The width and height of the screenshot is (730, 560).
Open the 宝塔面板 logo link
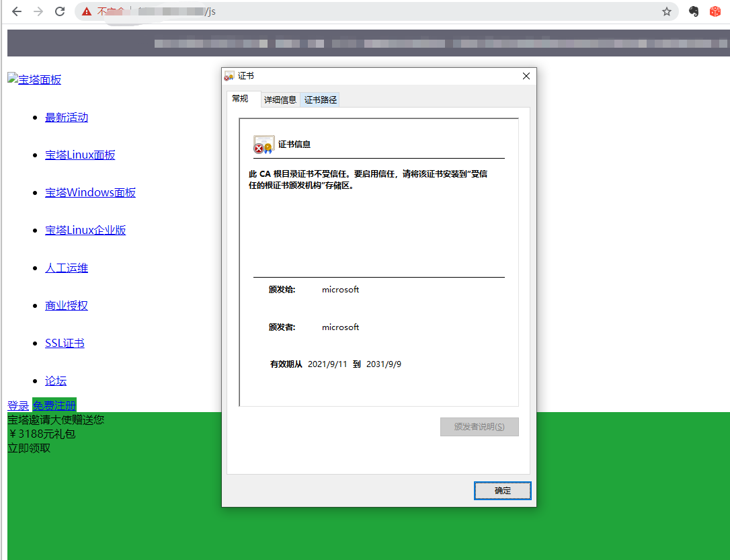coord(34,79)
